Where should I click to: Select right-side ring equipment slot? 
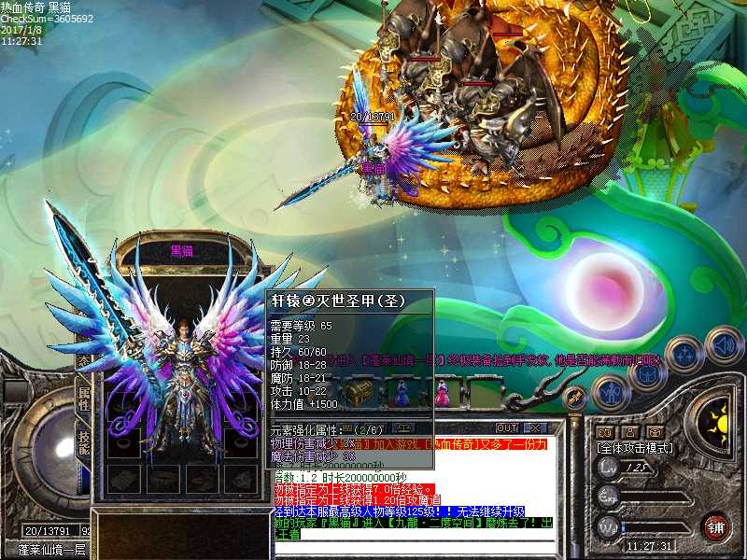pyautogui.click(x=242, y=443)
